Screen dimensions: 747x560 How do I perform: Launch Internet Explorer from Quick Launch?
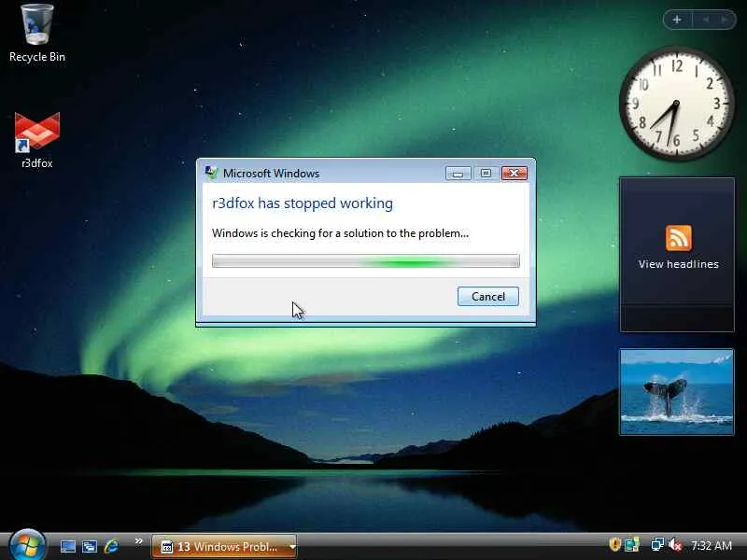111,546
